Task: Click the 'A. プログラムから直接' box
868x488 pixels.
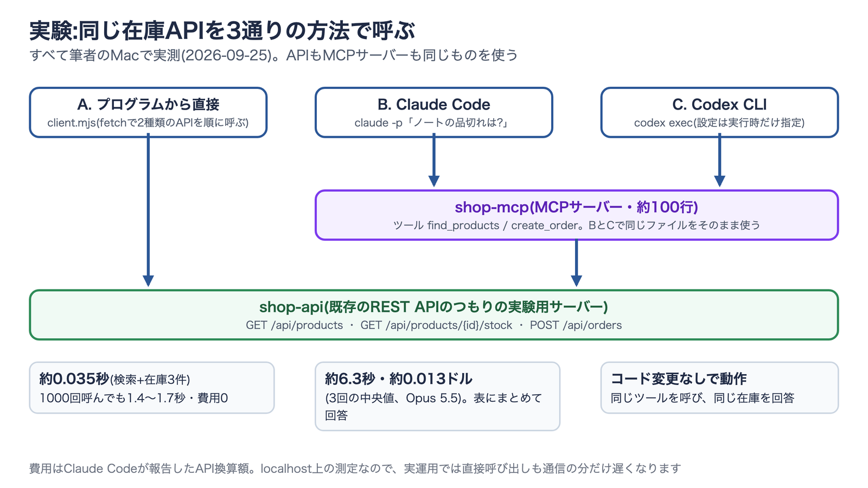Action: pyautogui.click(x=148, y=112)
